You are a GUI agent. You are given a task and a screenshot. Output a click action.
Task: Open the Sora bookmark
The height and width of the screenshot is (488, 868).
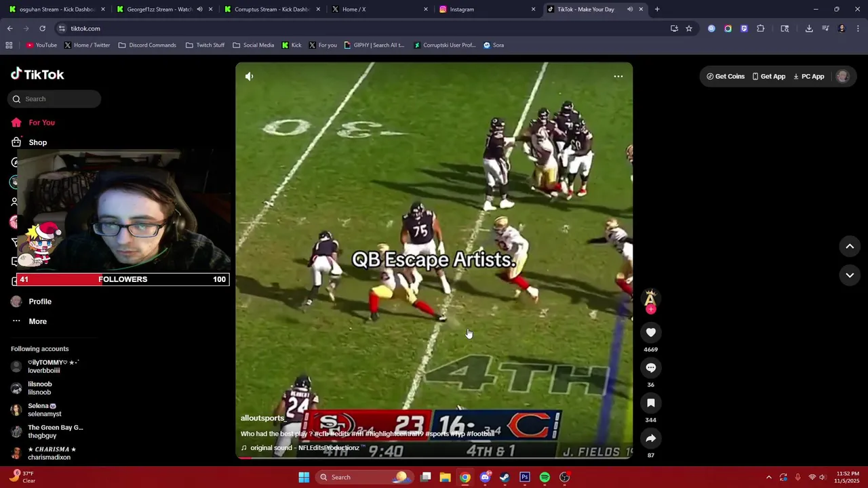494,45
